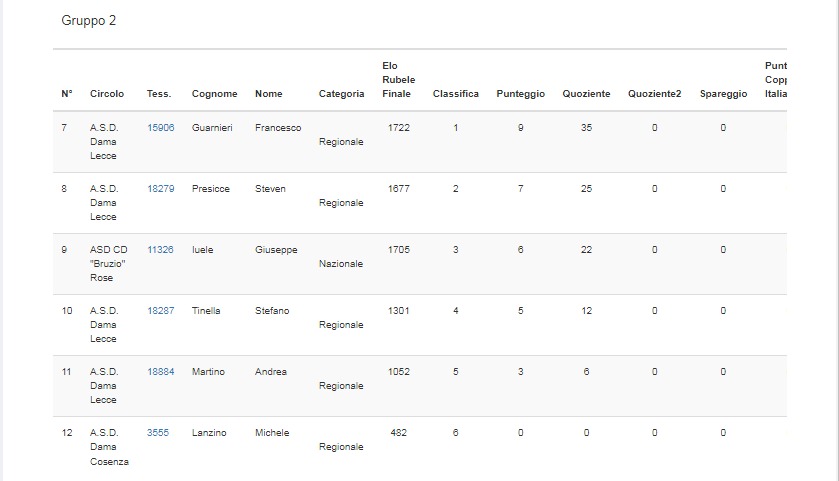Click the surname Guarnieri cell
Image resolution: width=839 pixels, height=481 pixels.
click(x=212, y=128)
